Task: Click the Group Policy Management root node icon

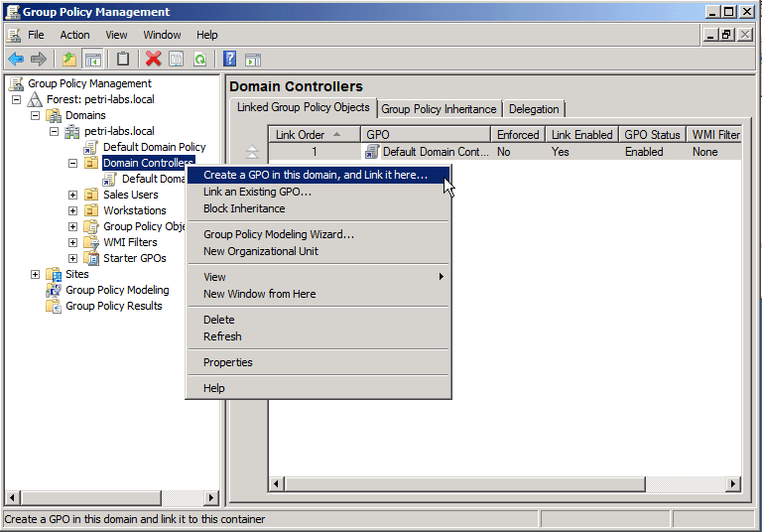Action: [x=17, y=83]
